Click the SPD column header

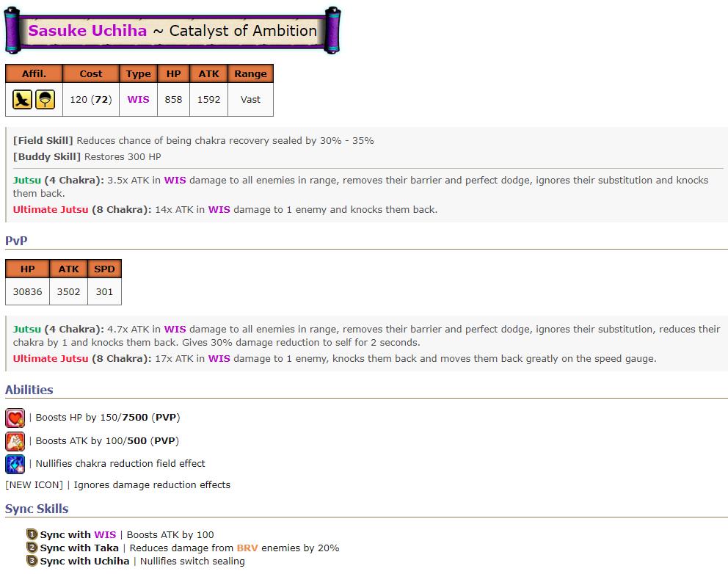tap(104, 269)
